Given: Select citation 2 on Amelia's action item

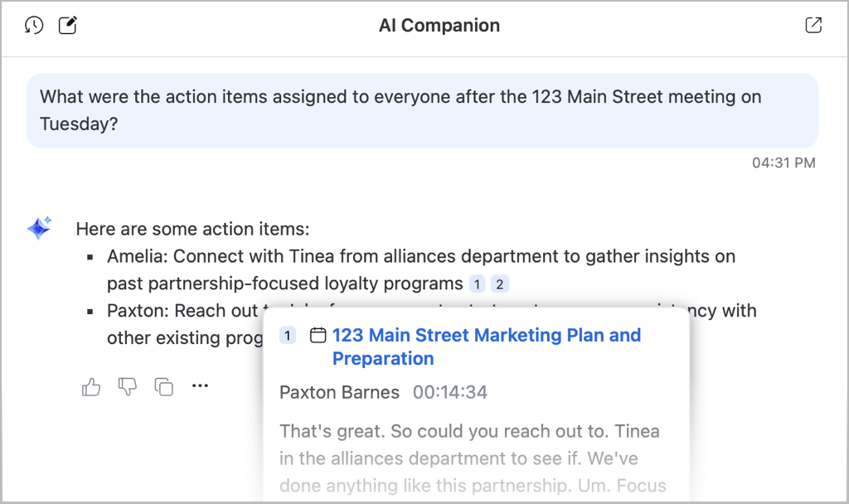Looking at the screenshot, I should coord(500,283).
